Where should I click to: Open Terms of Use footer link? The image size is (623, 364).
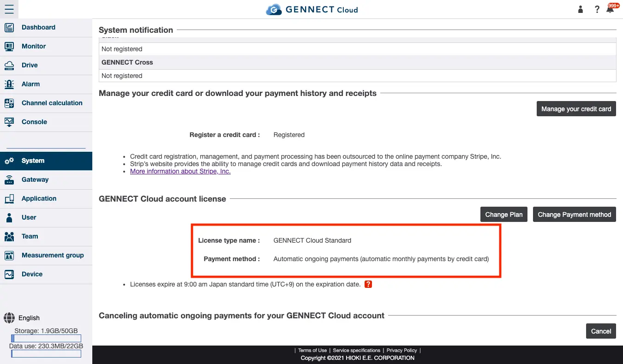pos(312,351)
